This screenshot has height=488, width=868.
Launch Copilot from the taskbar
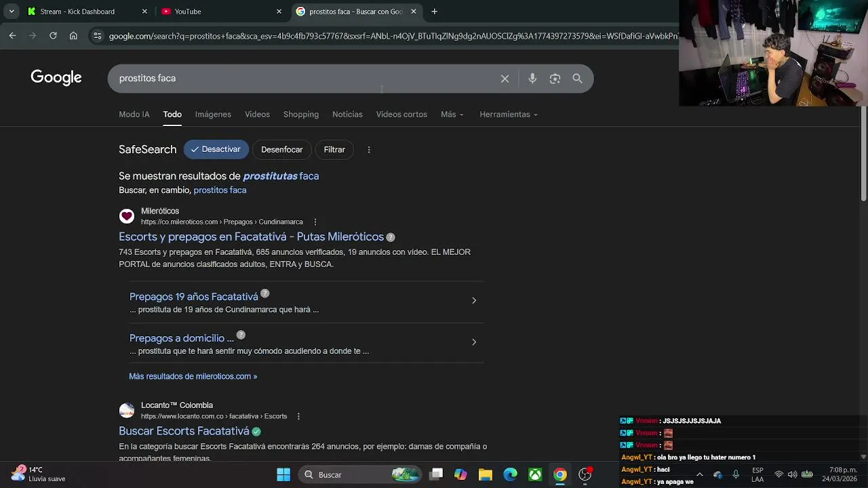point(460,474)
